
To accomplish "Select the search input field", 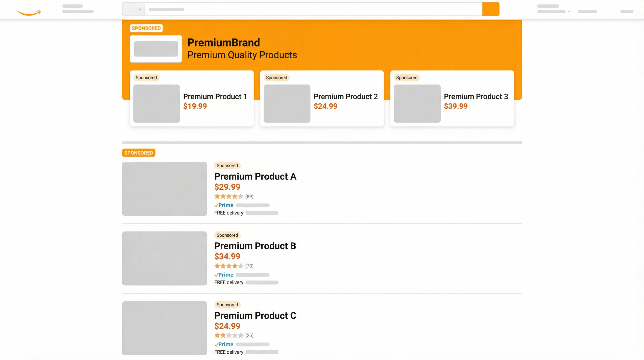I will pos(312,9).
